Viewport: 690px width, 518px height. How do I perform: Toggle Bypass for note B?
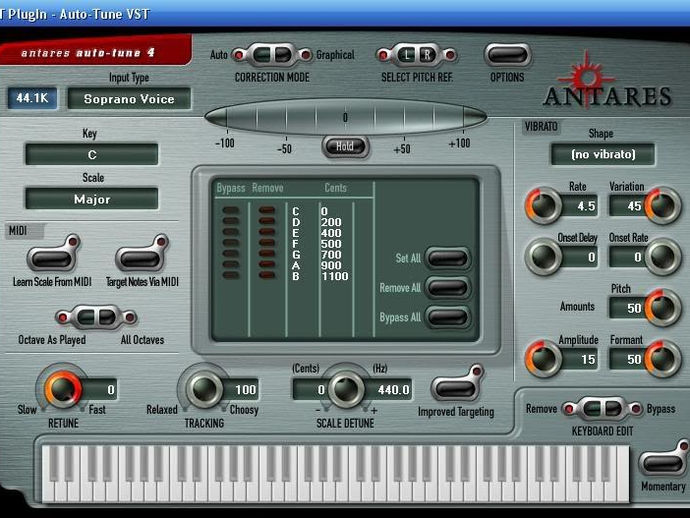click(x=231, y=276)
